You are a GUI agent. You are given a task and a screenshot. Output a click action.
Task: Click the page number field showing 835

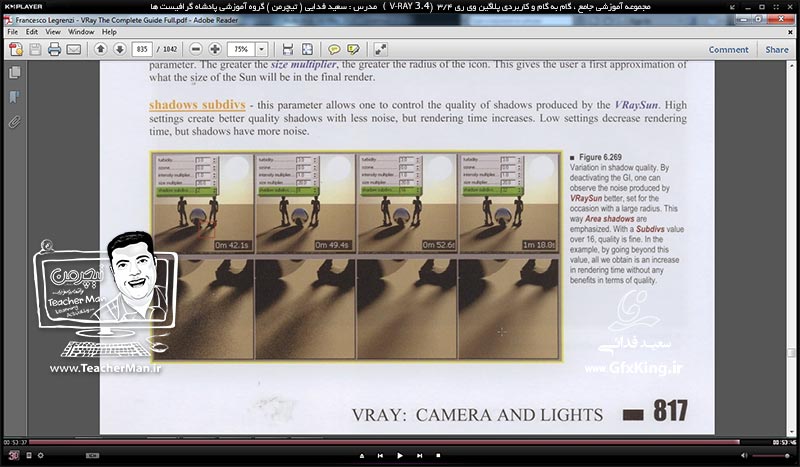point(142,50)
